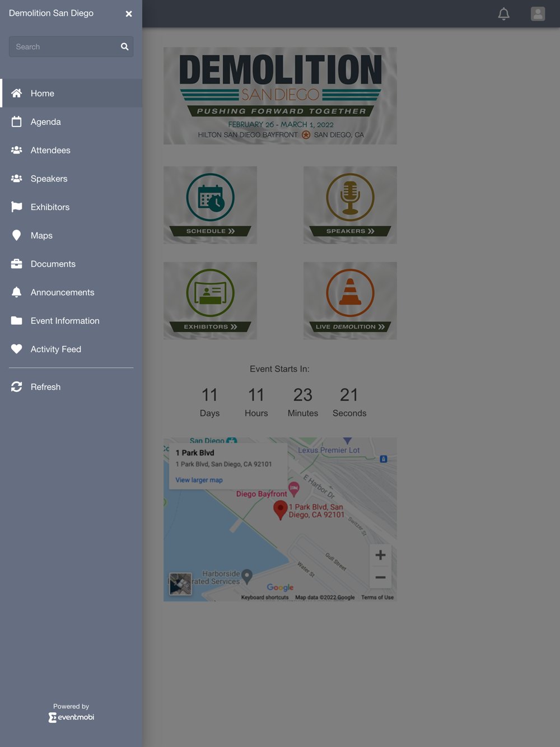Switch map to satellite view thumbnail
This screenshot has height=747, width=560.
pos(180,584)
